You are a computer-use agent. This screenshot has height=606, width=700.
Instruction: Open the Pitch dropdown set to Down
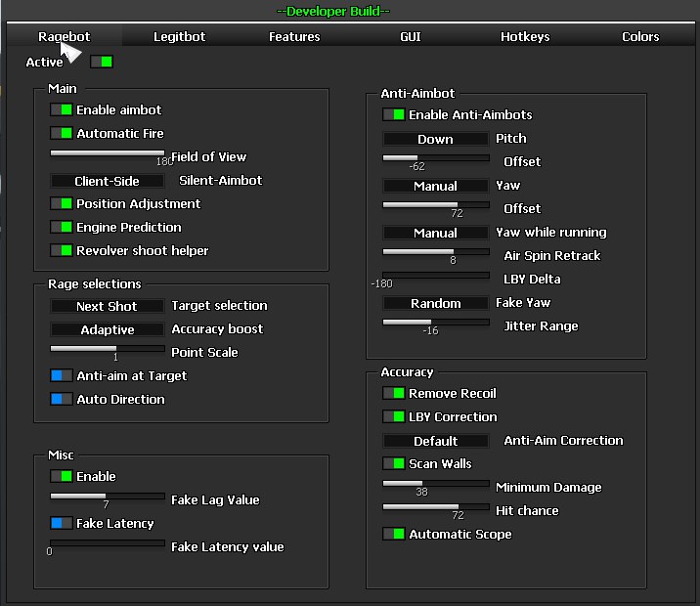point(435,139)
